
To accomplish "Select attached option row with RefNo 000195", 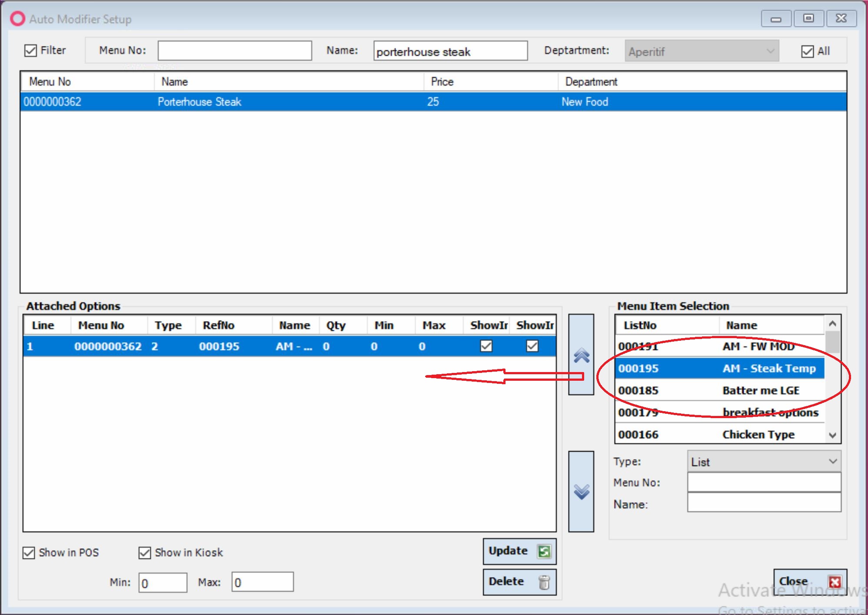I will coord(289,346).
